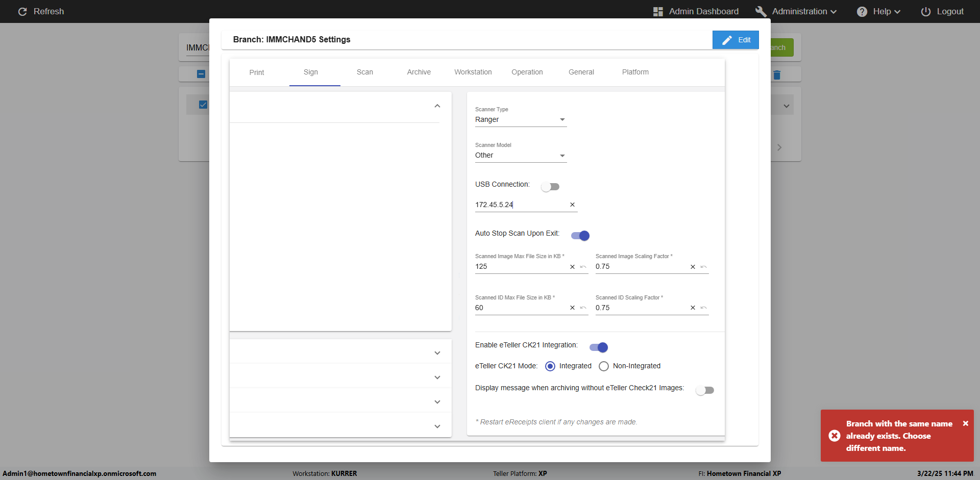Click the Edit button

(x=736, y=40)
